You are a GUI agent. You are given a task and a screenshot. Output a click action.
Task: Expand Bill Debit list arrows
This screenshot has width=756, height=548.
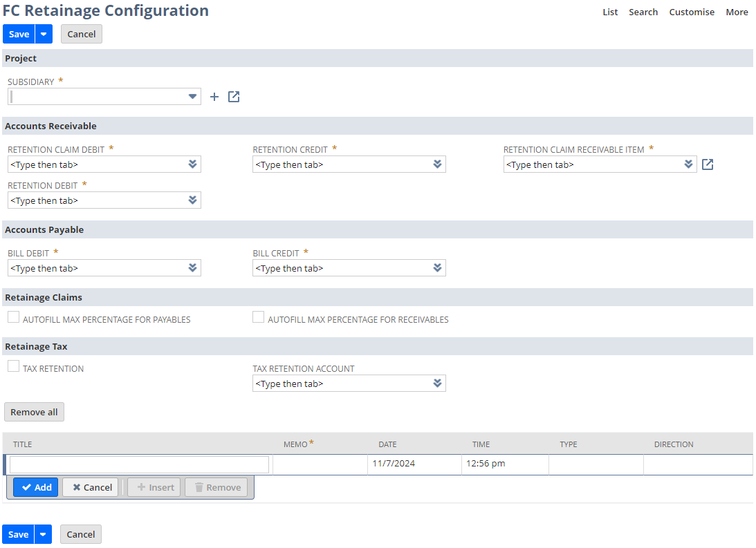192,267
